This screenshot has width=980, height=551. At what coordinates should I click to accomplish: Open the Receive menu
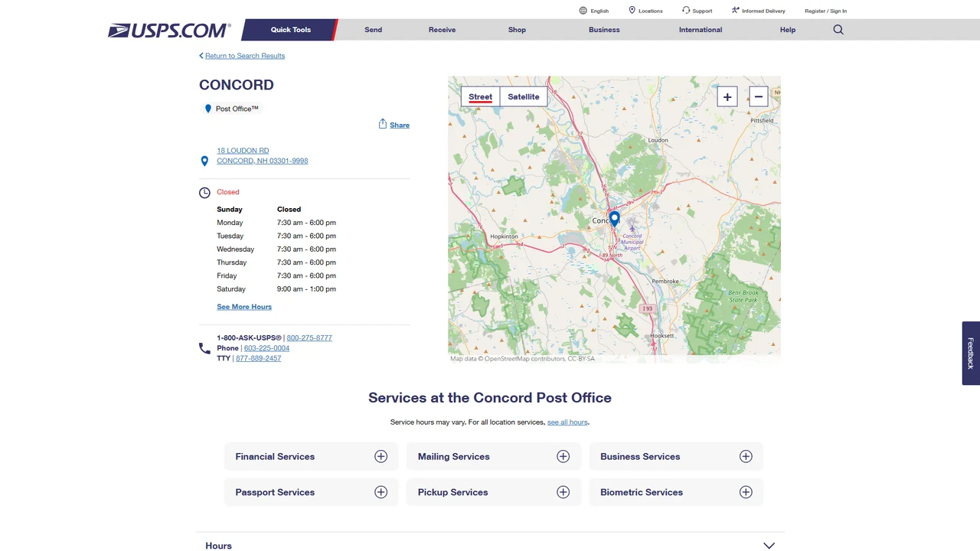442,30
